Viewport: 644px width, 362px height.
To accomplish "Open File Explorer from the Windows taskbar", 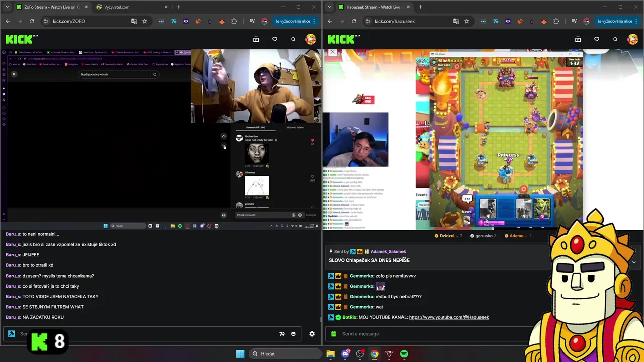I will [330, 354].
